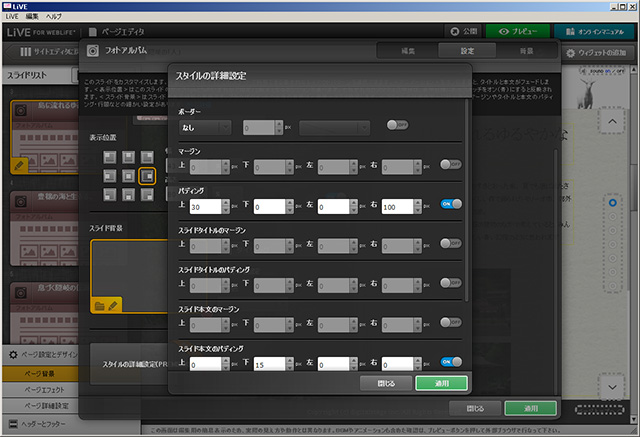Enable the スライドタイトルのマージン toggle
Screen dimensions: 640x437
(450, 243)
